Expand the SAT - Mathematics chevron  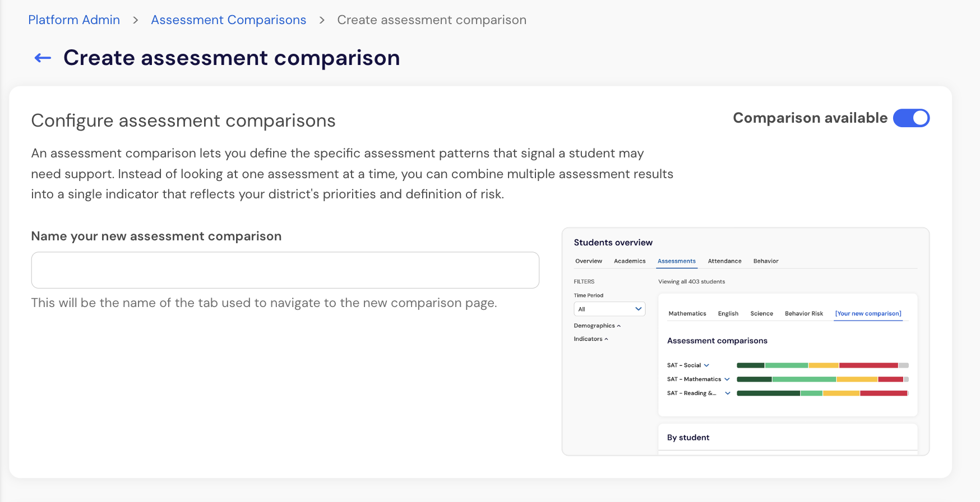[727, 379]
